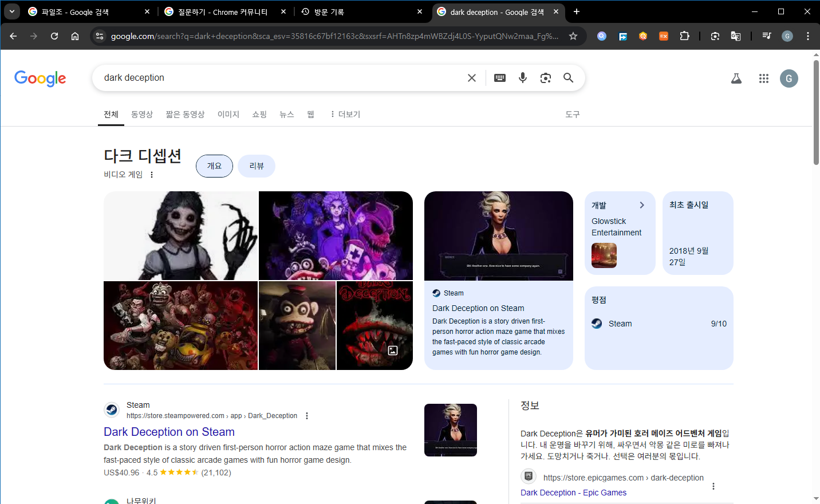This screenshot has height=504, width=820.
Task: Go back to the previous page
Action: tap(13, 36)
